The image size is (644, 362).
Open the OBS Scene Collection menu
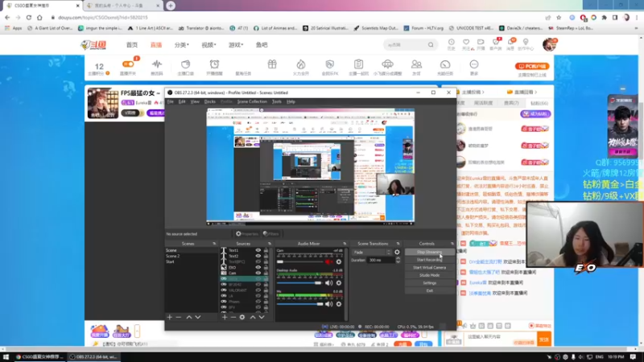coord(252,101)
